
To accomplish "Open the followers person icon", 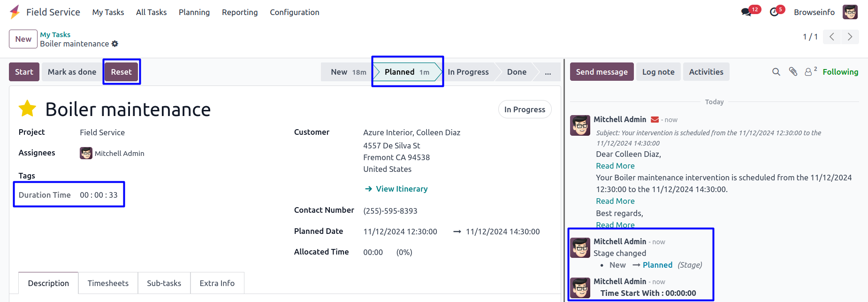I will pos(808,72).
